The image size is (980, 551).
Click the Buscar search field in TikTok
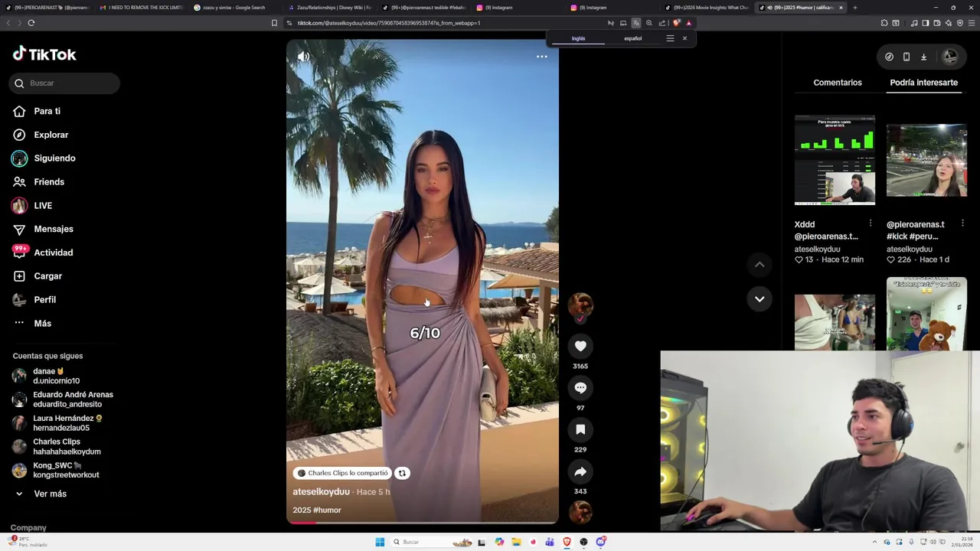click(x=65, y=83)
